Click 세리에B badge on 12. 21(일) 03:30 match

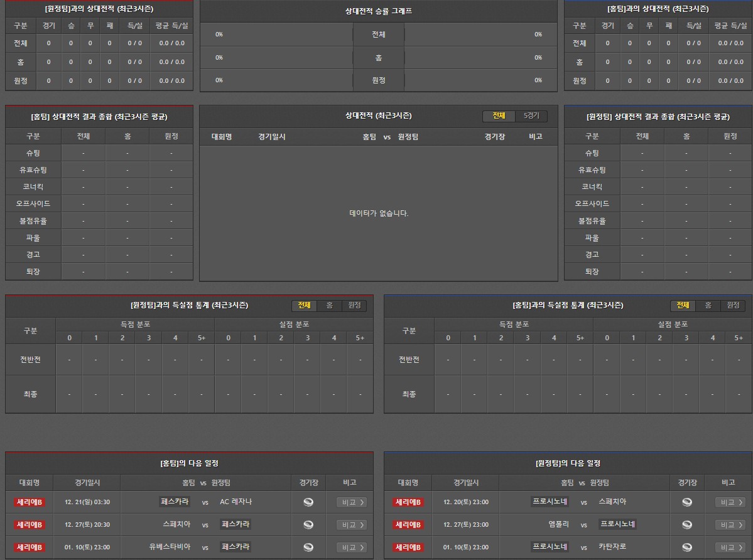point(30,502)
